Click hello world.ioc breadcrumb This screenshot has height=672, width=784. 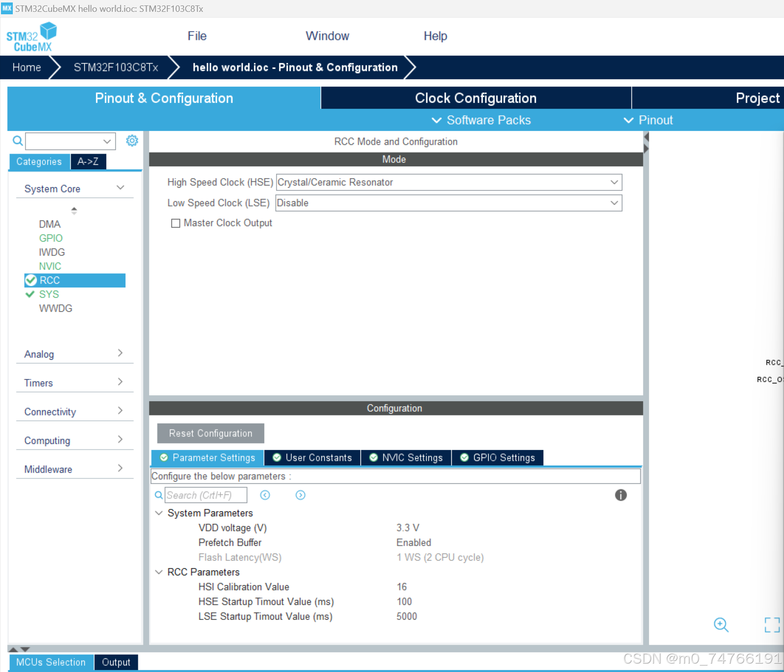tap(295, 67)
